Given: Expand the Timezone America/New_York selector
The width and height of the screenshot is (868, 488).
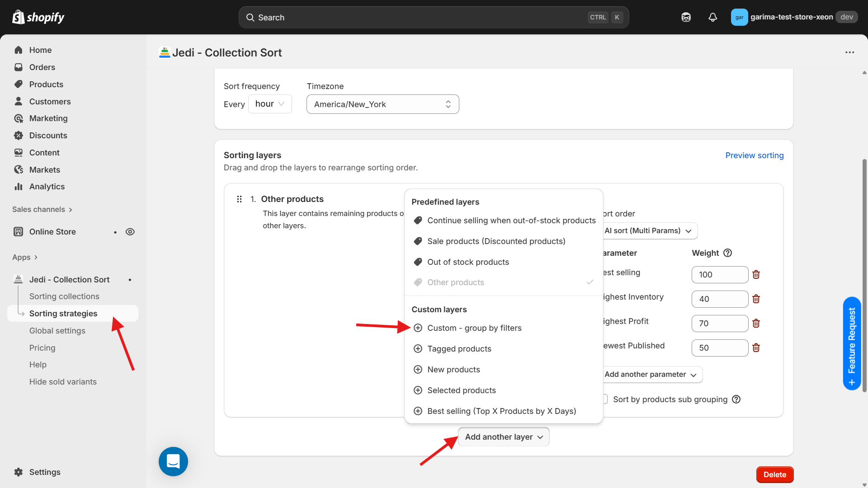Looking at the screenshot, I should click(x=382, y=104).
